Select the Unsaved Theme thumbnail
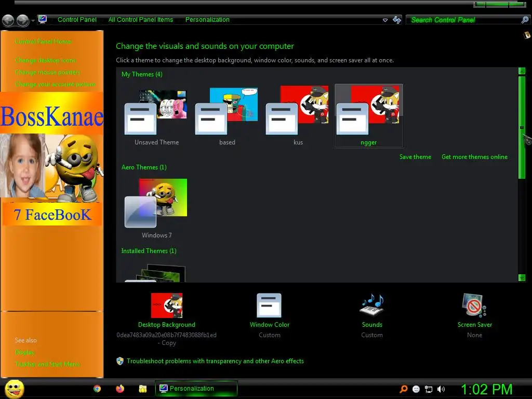Viewport: 532px width, 399px height. pyautogui.click(x=156, y=115)
